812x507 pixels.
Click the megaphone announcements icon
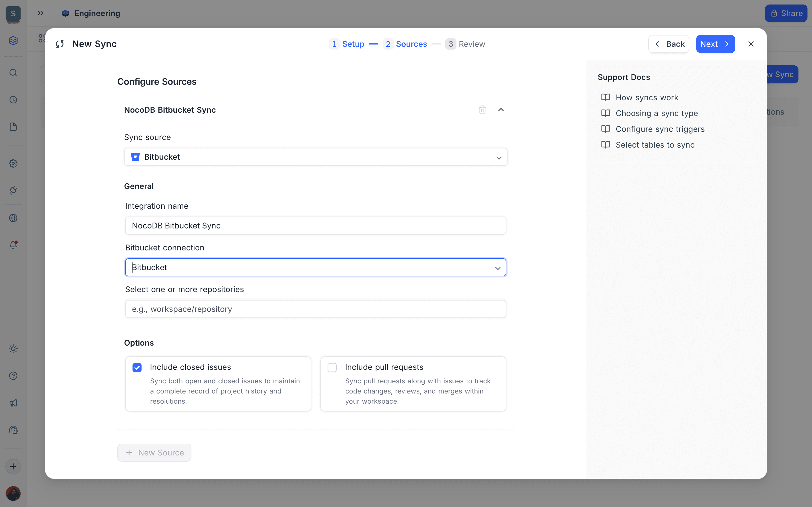[14, 403]
